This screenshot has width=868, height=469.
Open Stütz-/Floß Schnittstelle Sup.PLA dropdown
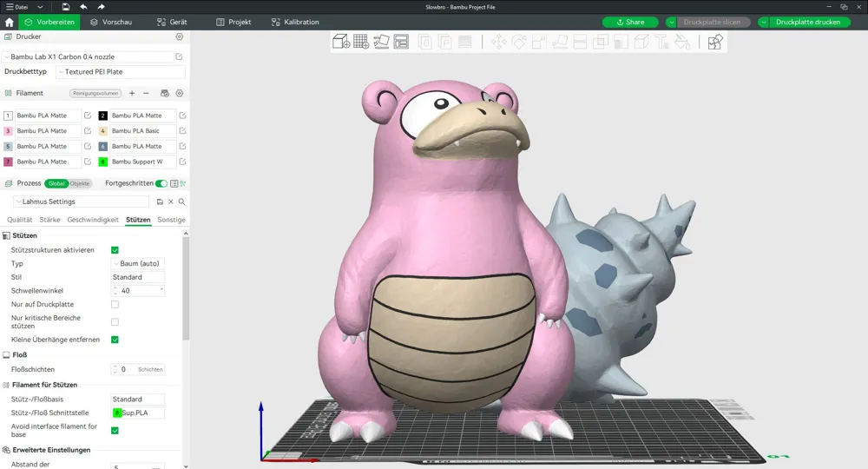pyautogui.click(x=138, y=413)
